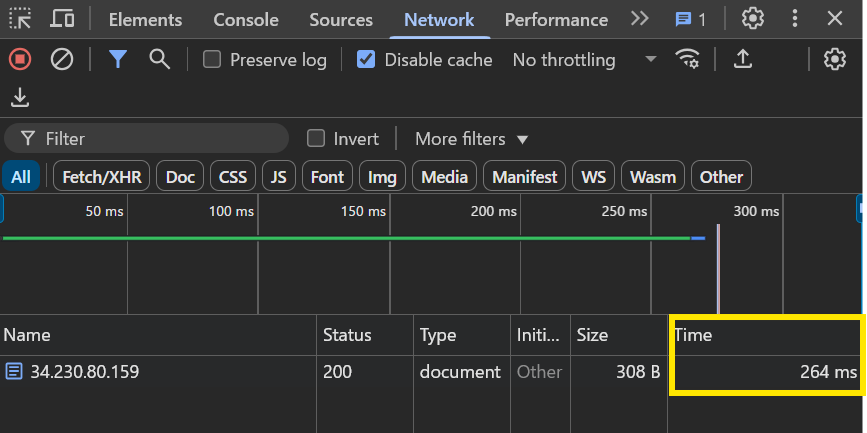Screen dimensions: 867x433
Task: Import HAR file upload icon
Action: 743,59
